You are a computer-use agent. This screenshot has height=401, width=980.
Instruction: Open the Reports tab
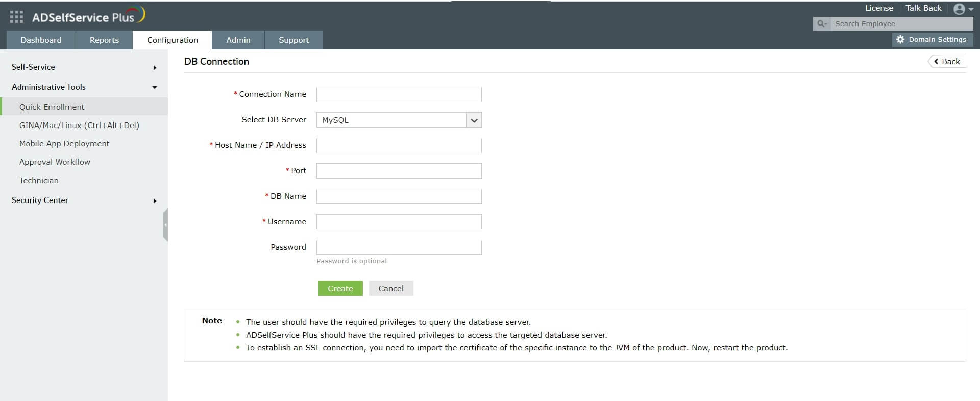(x=104, y=40)
